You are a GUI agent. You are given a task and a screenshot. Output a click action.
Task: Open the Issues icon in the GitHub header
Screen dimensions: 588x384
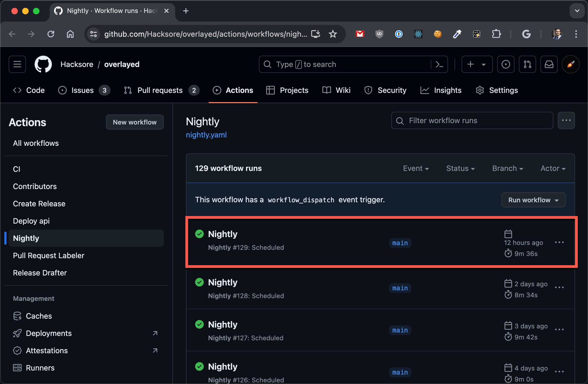coord(506,64)
